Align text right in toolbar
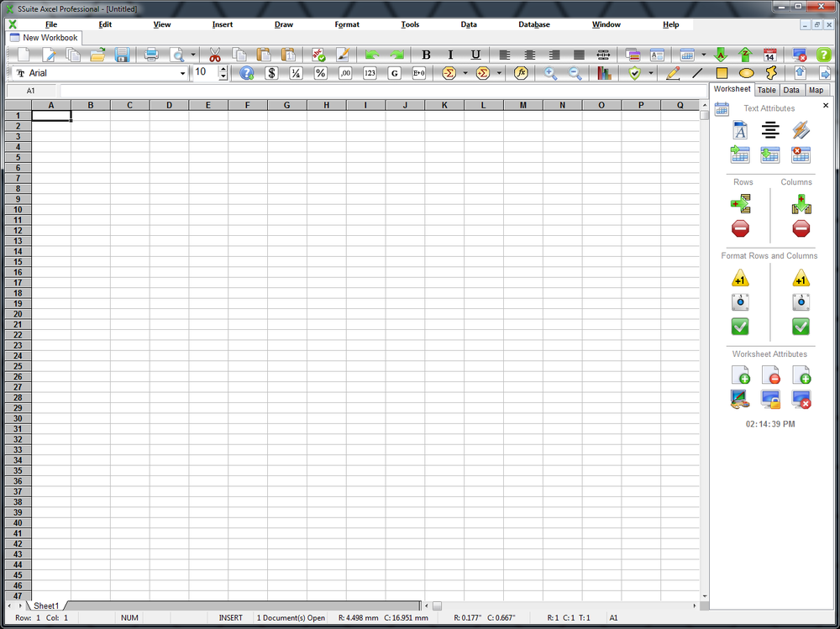The width and height of the screenshot is (840, 629). [x=554, y=55]
